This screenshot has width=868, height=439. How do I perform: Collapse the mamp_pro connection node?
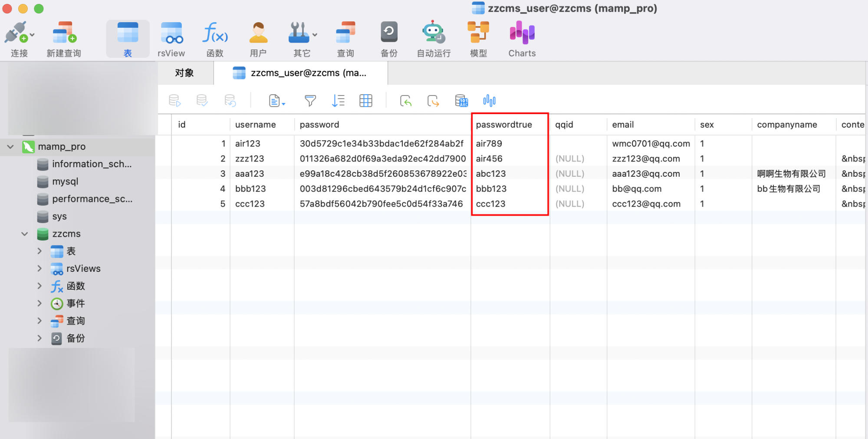10,147
